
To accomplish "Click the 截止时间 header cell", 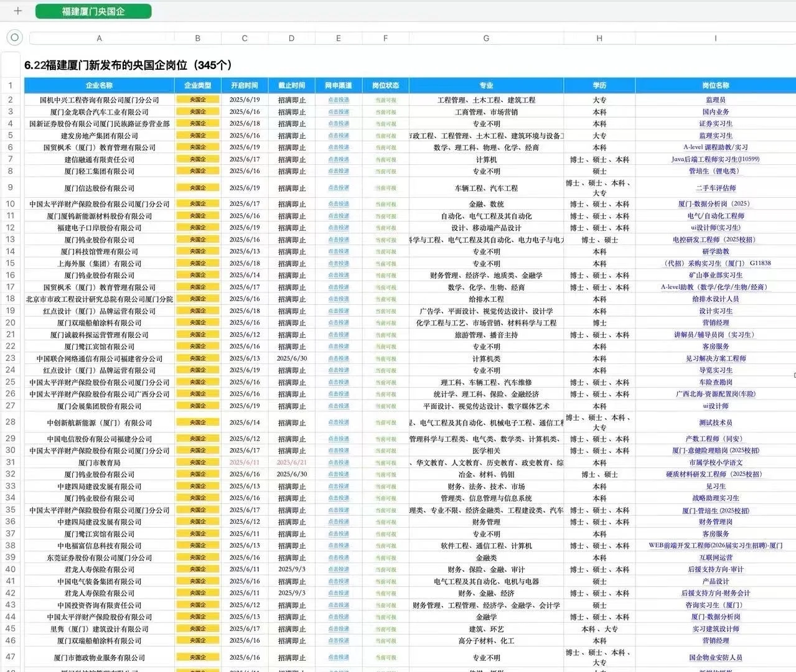I will tap(291, 85).
